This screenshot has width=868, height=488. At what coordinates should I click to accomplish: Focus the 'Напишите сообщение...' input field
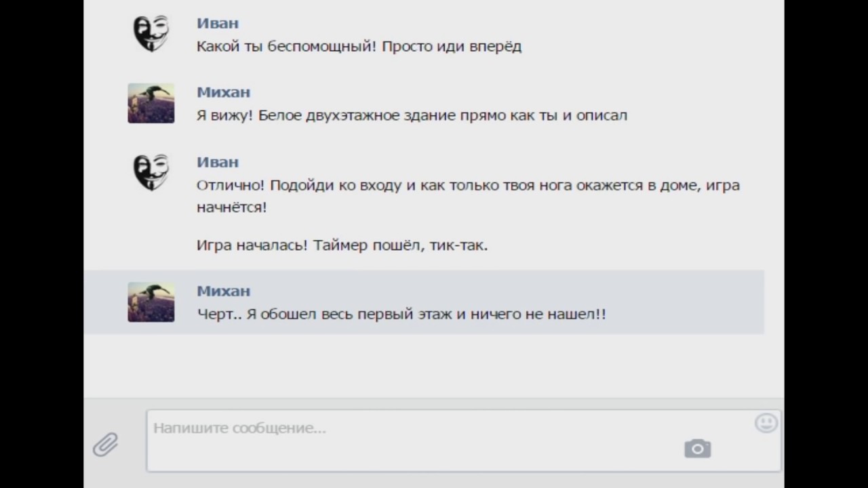coord(407,441)
